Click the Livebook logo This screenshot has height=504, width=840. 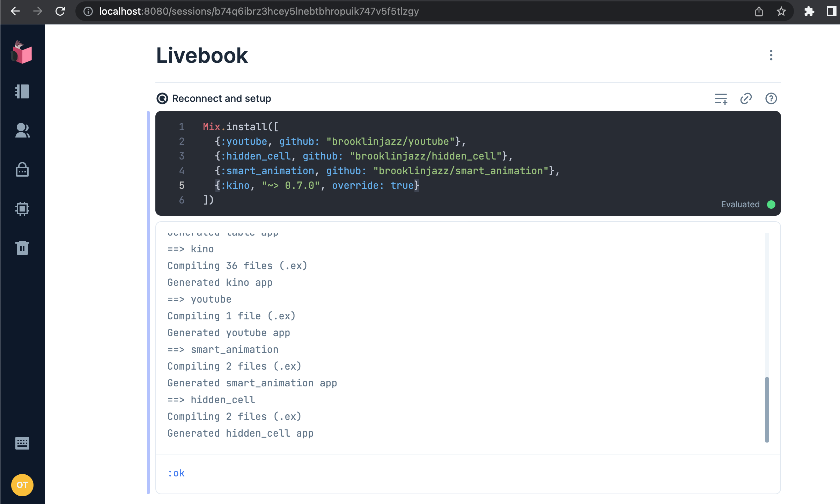(22, 53)
